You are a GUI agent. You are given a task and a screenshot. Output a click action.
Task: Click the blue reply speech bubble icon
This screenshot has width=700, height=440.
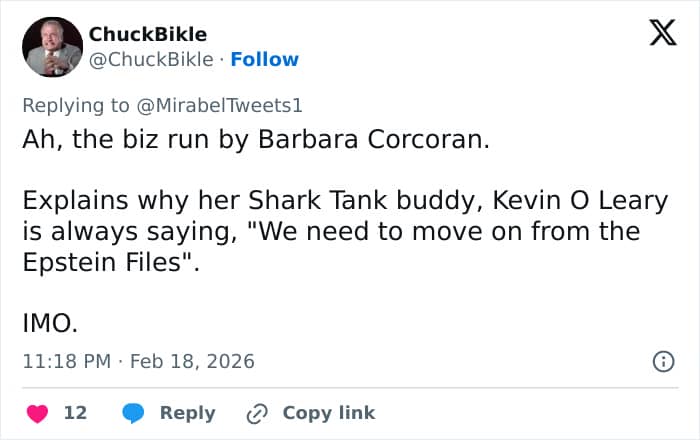pyautogui.click(x=134, y=412)
